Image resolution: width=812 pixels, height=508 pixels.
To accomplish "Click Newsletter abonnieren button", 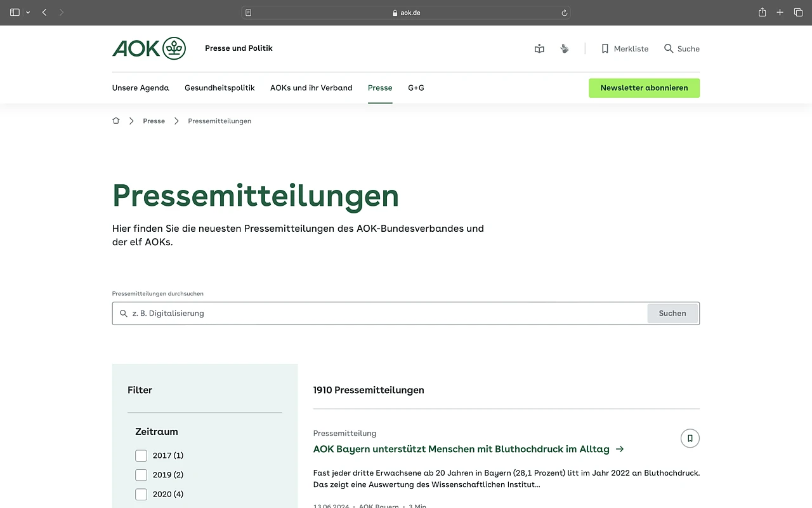I will (x=644, y=88).
